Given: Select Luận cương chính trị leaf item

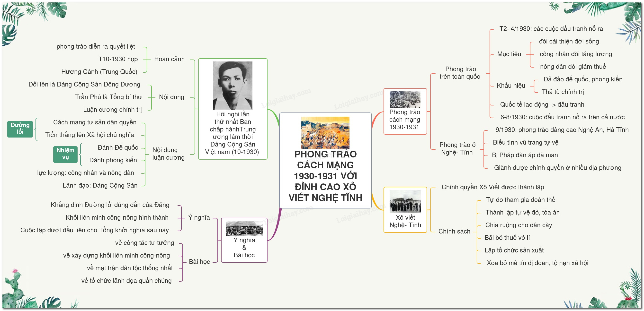Looking at the screenshot, I should click(112, 110).
